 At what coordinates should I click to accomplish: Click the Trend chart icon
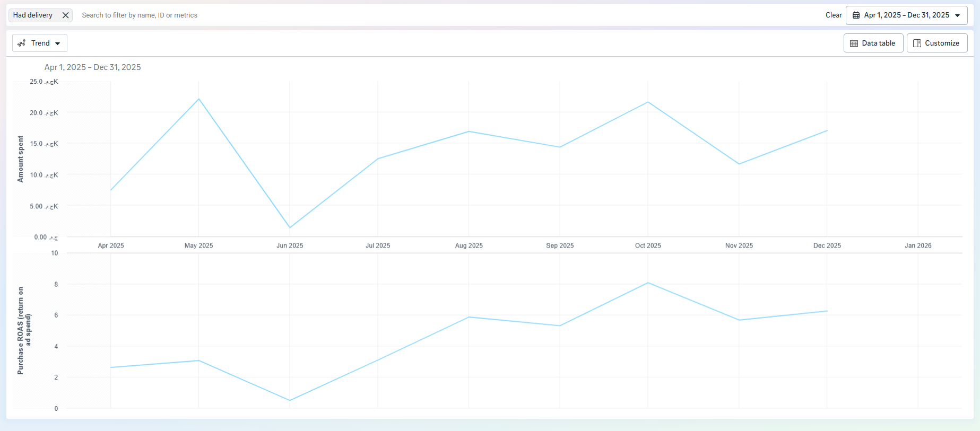tap(22, 43)
